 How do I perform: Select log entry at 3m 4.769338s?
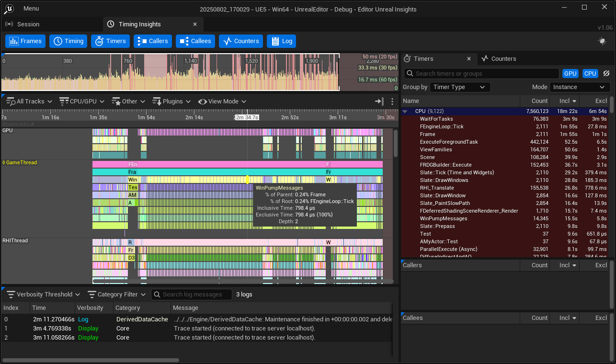196,329
